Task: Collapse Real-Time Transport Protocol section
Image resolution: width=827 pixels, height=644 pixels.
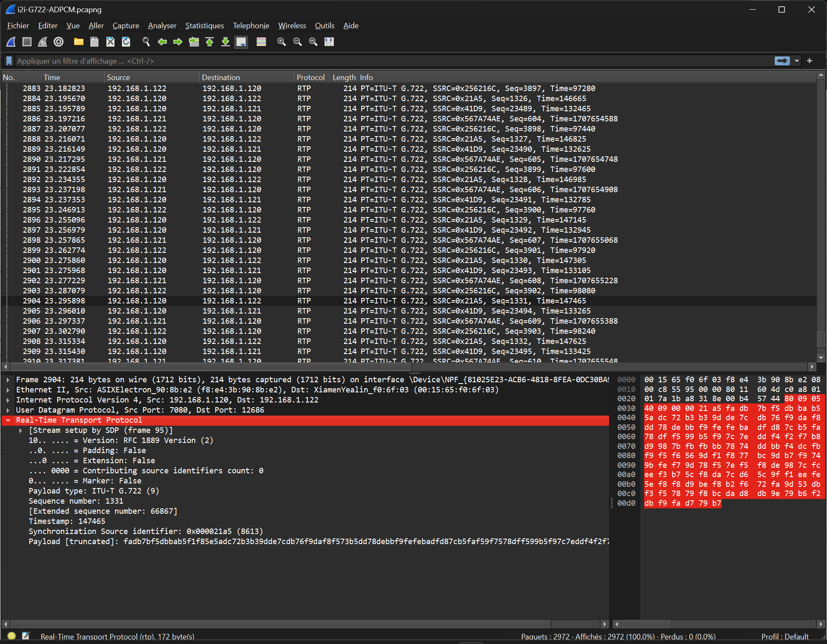Action: [8, 420]
